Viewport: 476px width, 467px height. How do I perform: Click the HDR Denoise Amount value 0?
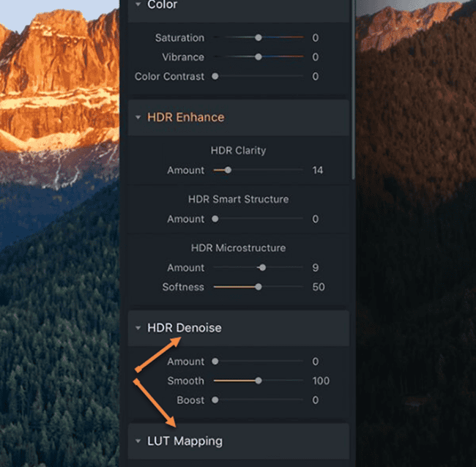[316, 362]
